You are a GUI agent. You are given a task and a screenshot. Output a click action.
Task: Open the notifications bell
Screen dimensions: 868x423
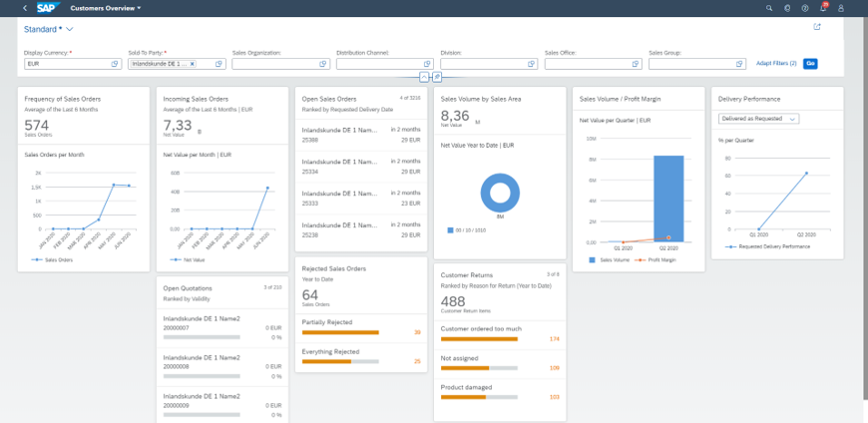pos(823,7)
